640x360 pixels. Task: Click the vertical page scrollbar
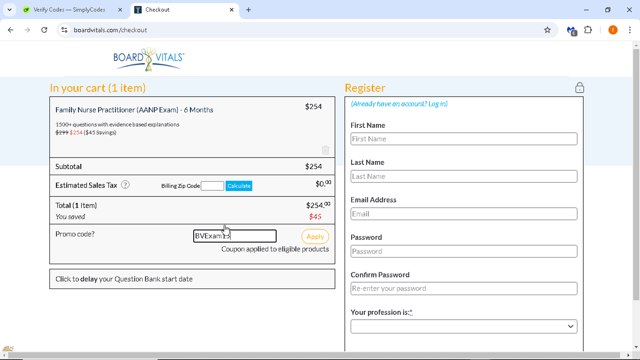tap(636, 176)
